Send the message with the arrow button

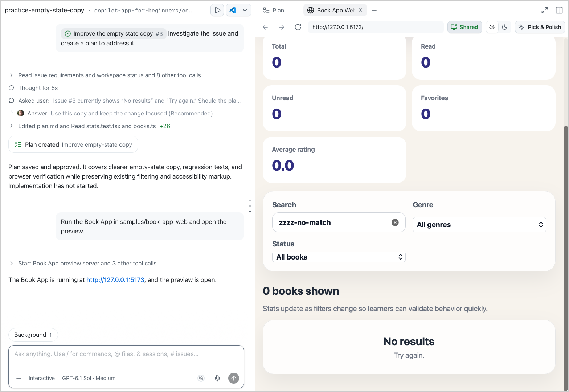[234, 378]
